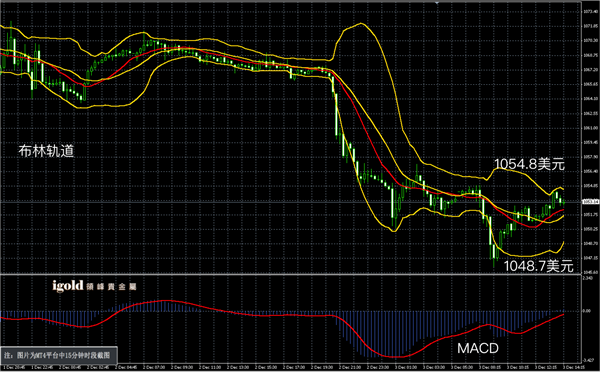Click the 1067.20 price axis label
Screen dimensions: 600x372
[x=590, y=70]
